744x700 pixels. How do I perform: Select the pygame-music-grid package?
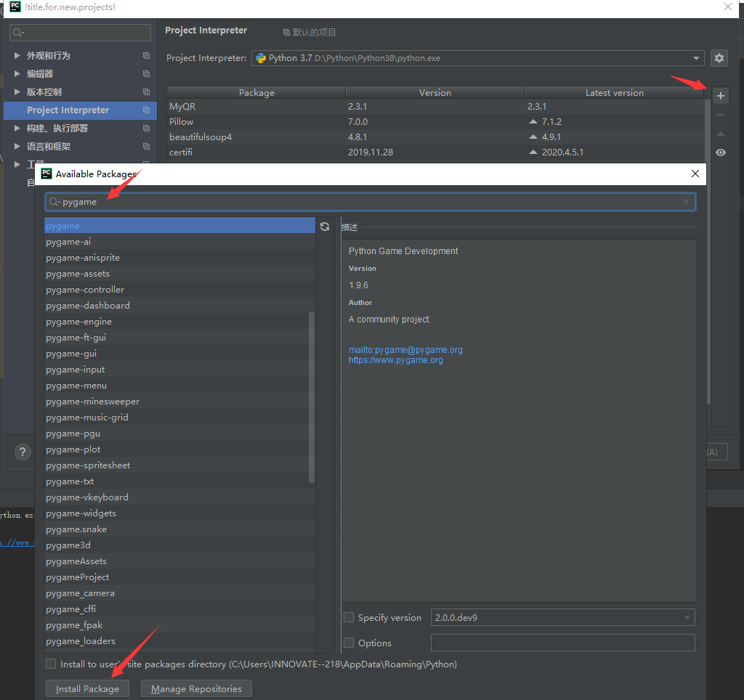coord(177,418)
